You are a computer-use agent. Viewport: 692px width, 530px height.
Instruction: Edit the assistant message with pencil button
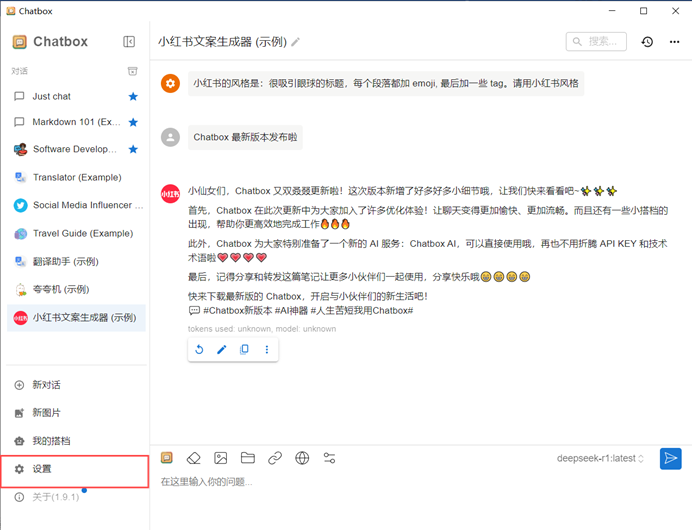tap(222, 350)
